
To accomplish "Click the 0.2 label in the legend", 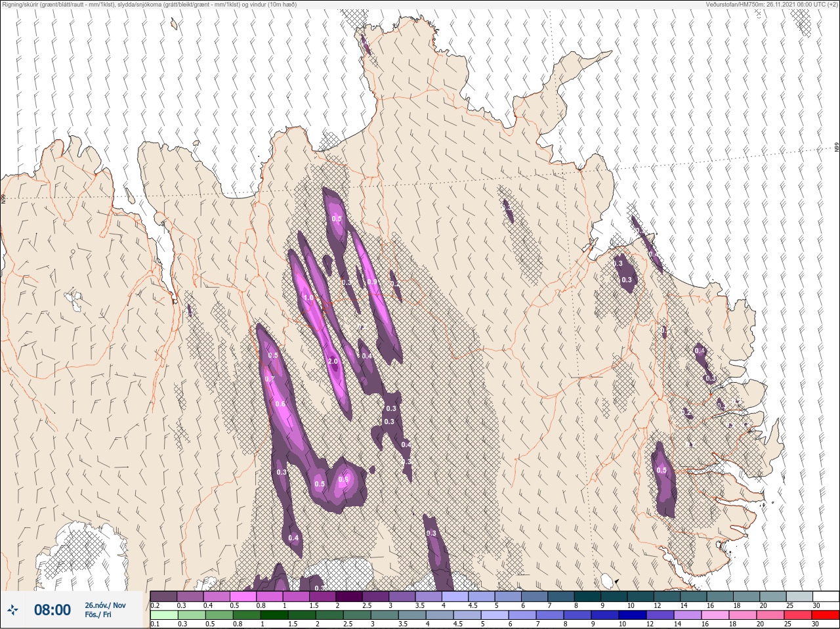I will tap(155, 605).
